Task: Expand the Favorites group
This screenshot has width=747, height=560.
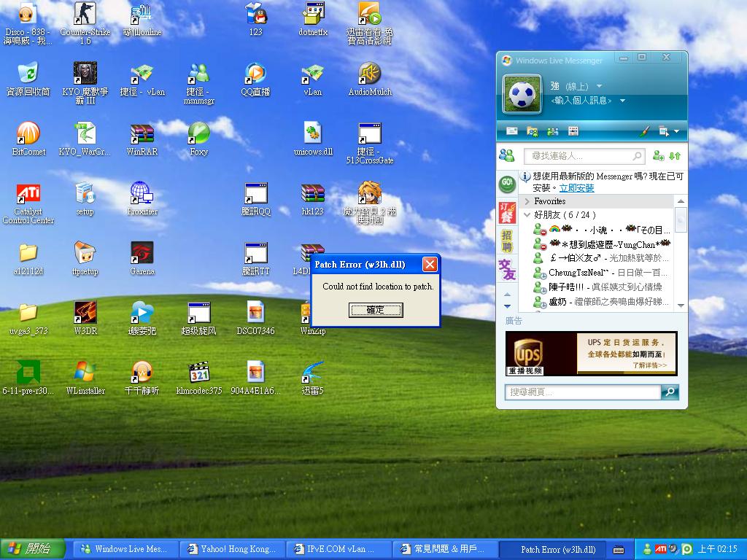Action: click(x=527, y=201)
